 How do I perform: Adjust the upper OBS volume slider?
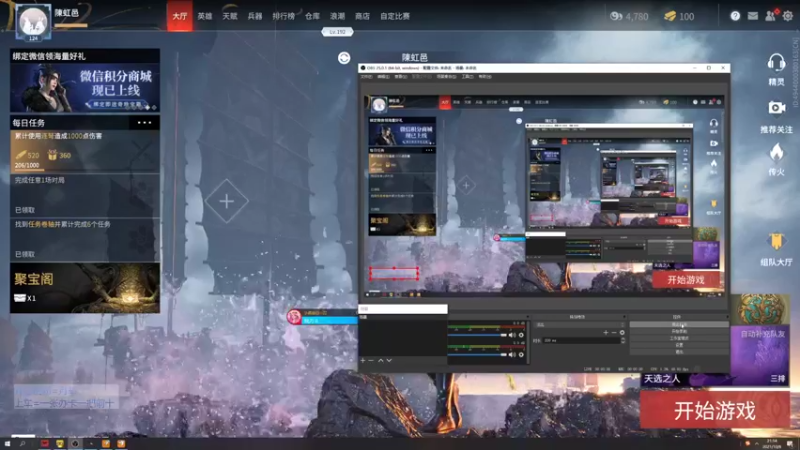click(x=478, y=335)
